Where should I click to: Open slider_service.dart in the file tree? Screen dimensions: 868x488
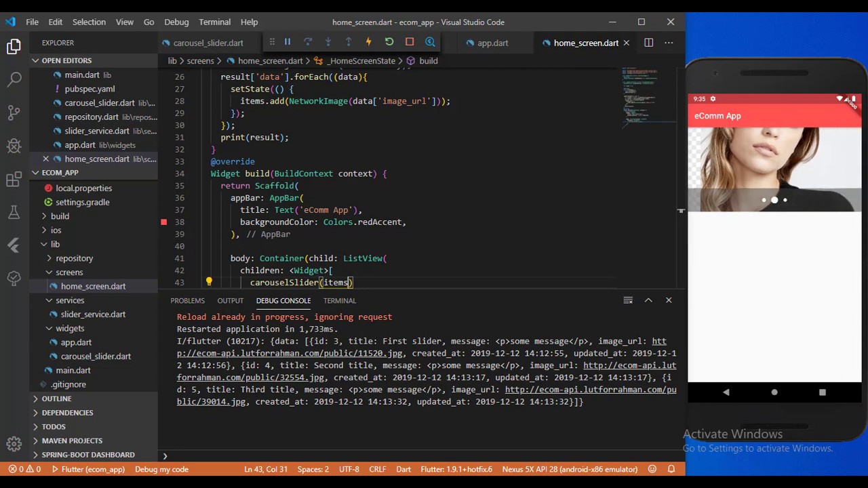(x=93, y=314)
